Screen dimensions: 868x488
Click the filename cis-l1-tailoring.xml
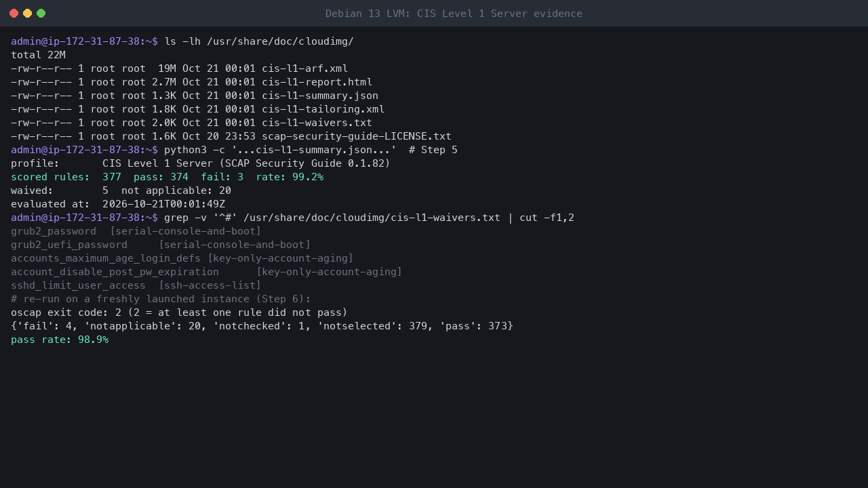323,109
